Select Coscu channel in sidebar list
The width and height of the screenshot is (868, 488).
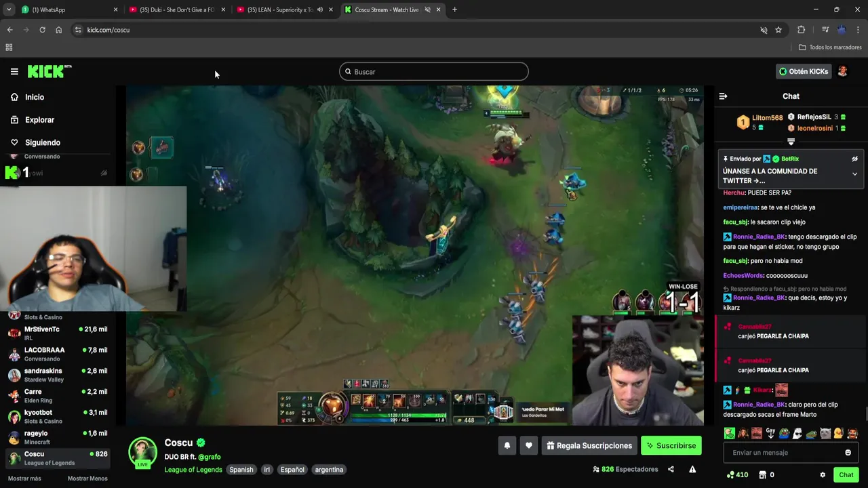pos(58,458)
